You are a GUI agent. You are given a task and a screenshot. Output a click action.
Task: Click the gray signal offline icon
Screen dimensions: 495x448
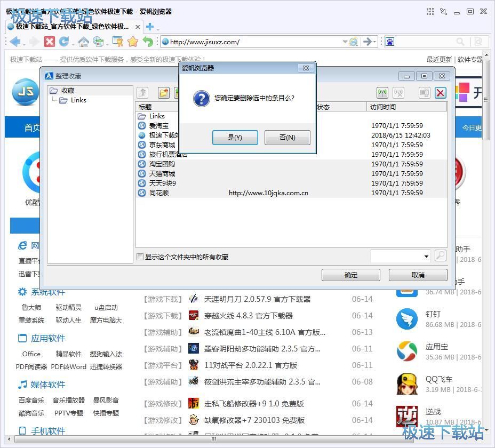point(398,92)
